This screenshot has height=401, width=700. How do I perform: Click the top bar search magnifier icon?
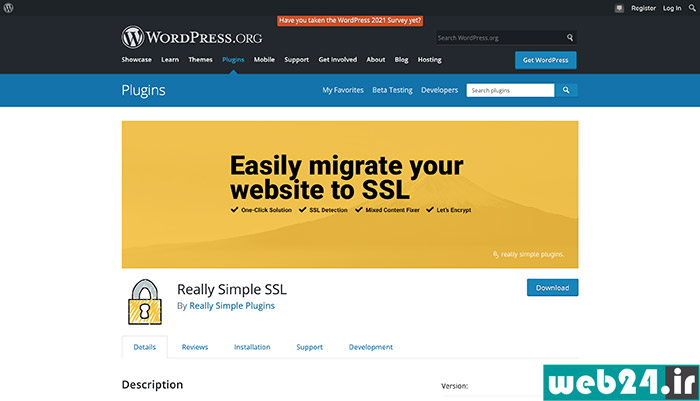tap(692, 8)
